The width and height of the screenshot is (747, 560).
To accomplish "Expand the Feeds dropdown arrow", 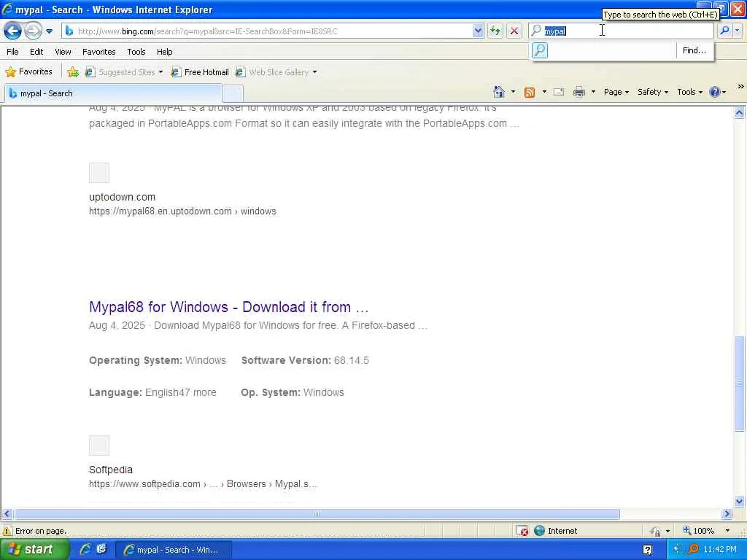I will [x=544, y=92].
